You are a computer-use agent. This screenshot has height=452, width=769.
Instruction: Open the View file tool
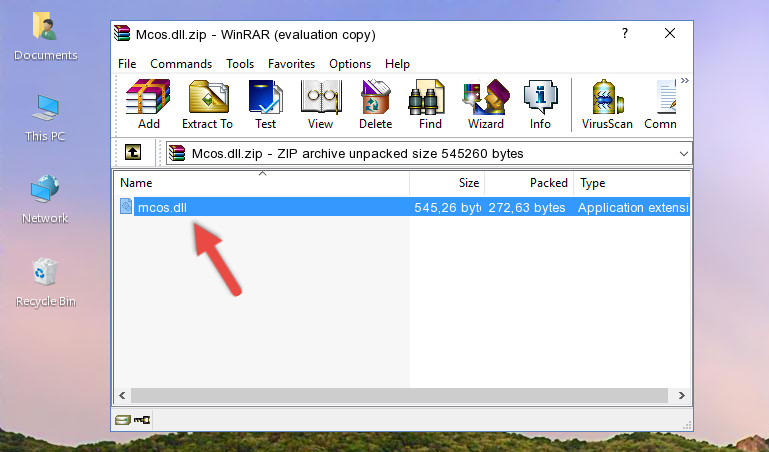click(x=321, y=104)
